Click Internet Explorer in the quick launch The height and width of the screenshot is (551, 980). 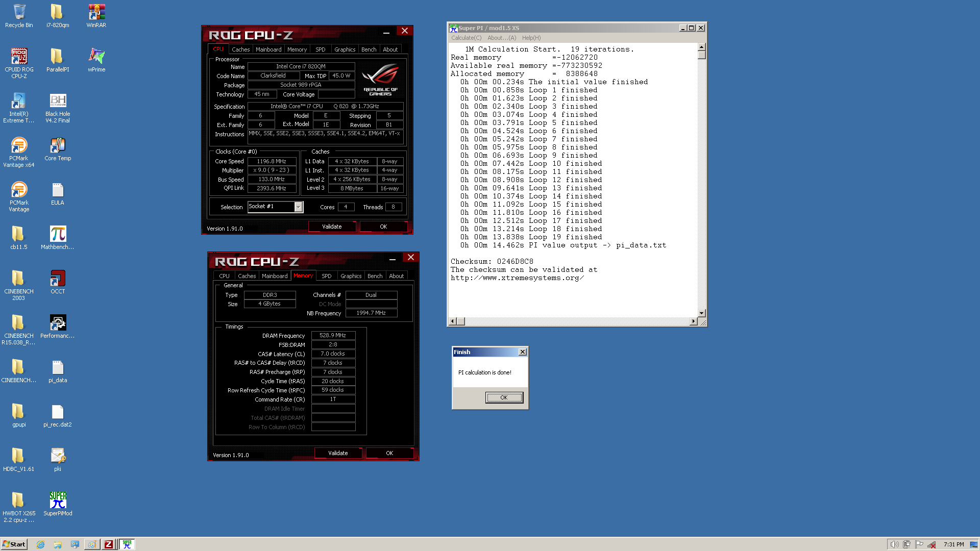point(41,544)
